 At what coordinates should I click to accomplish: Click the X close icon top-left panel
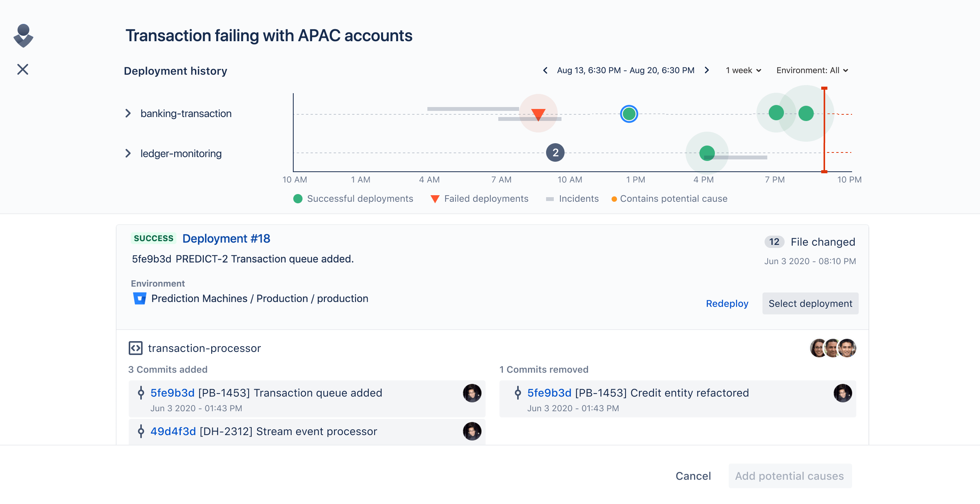(23, 69)
